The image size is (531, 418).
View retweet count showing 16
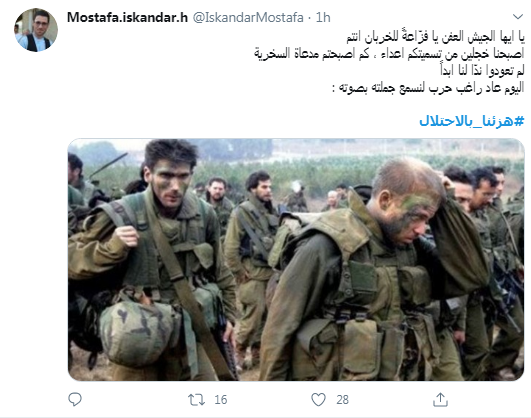point(220,400)
